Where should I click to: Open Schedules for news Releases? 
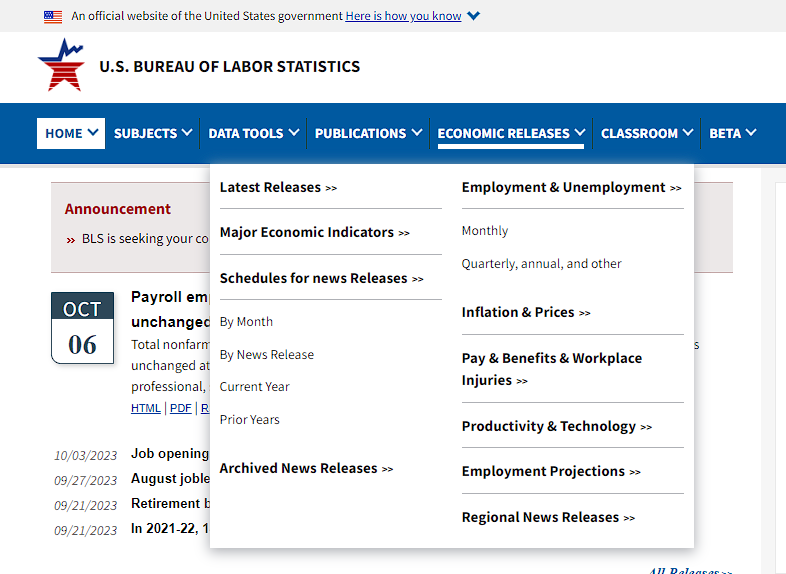coord(322,278)
